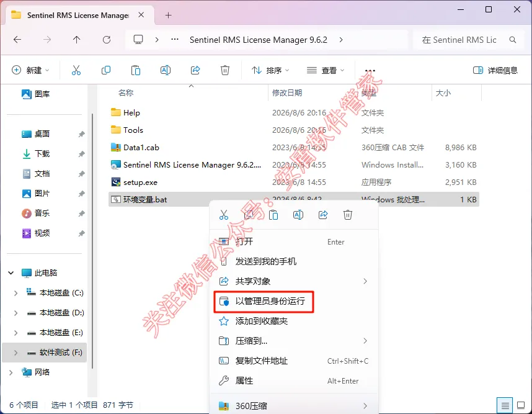Click the Paste icon in the toolbar
This screenshot has width=532, height=414.
[136, 70]
